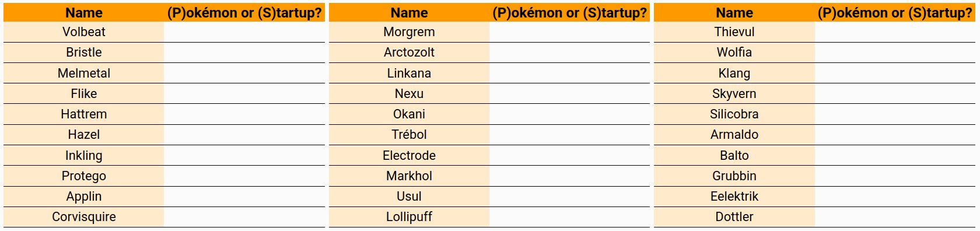Click the blank cell beside Dottler
Screen dimensions: 980x231
point(895,217)
